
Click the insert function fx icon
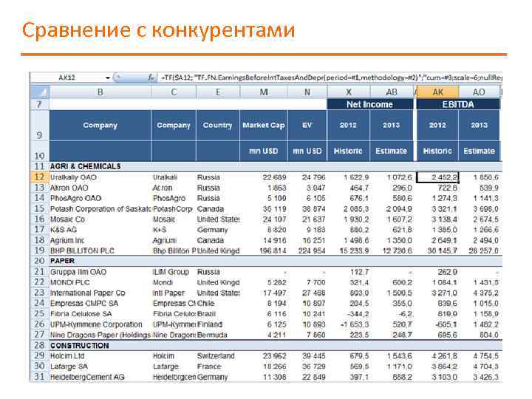(x=151, y=78)
